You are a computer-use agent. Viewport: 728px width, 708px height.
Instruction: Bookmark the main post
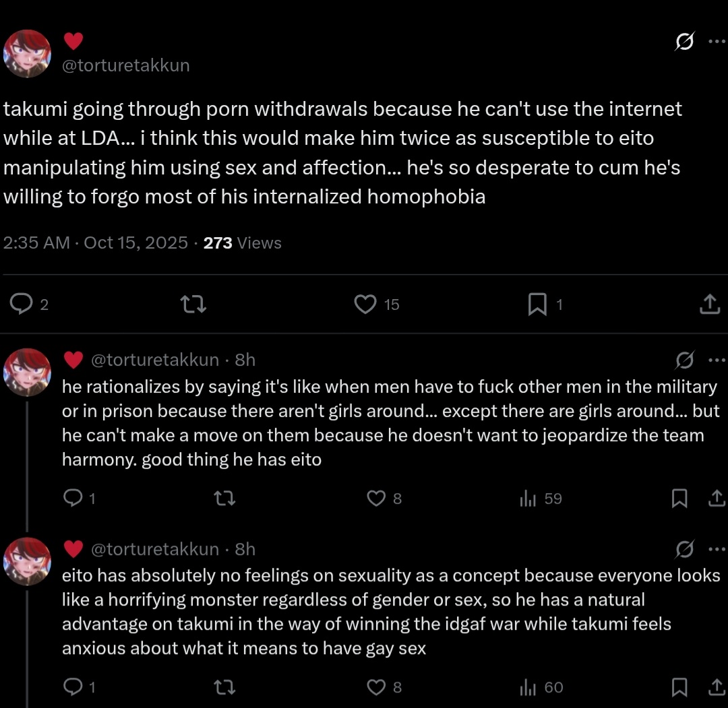(x=537, y=304)
